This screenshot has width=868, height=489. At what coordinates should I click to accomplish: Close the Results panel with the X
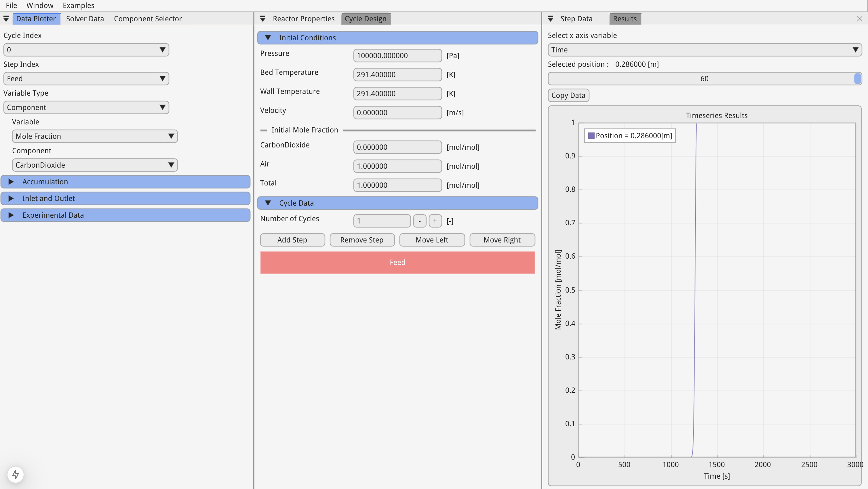859,19
